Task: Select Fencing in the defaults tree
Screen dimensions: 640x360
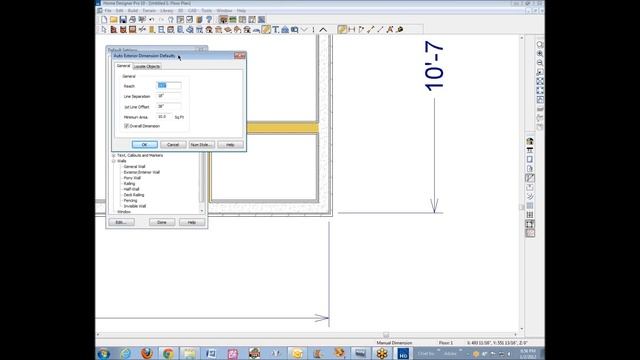Action: (130, 201)
